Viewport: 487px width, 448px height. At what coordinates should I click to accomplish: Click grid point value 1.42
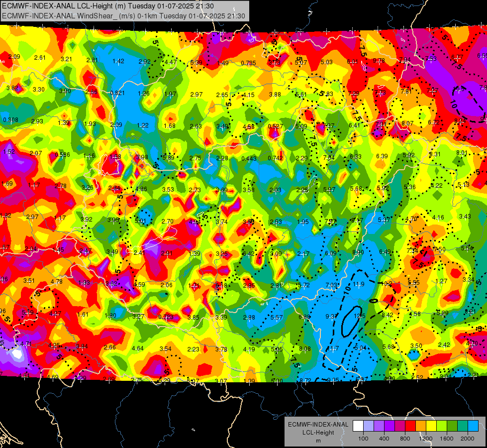click(118, 61)
